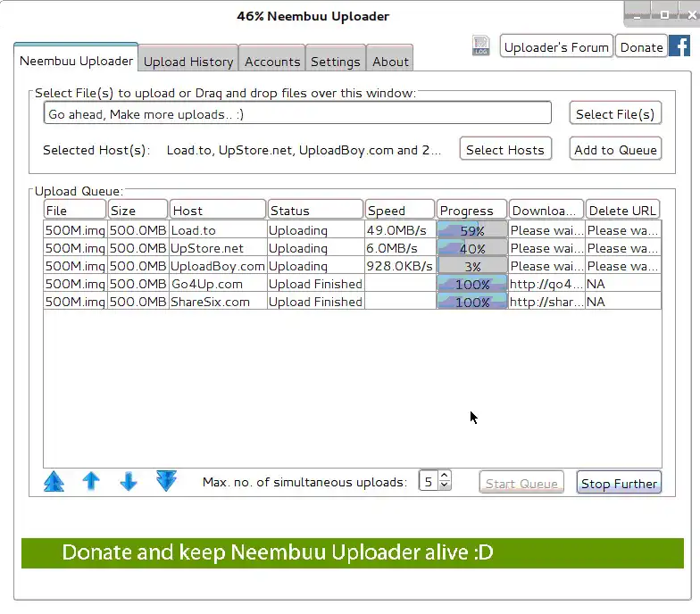The width and height of the screenshot is (700, 614).
Task: Move selected upload up one position
Action: tap(91, 482)
